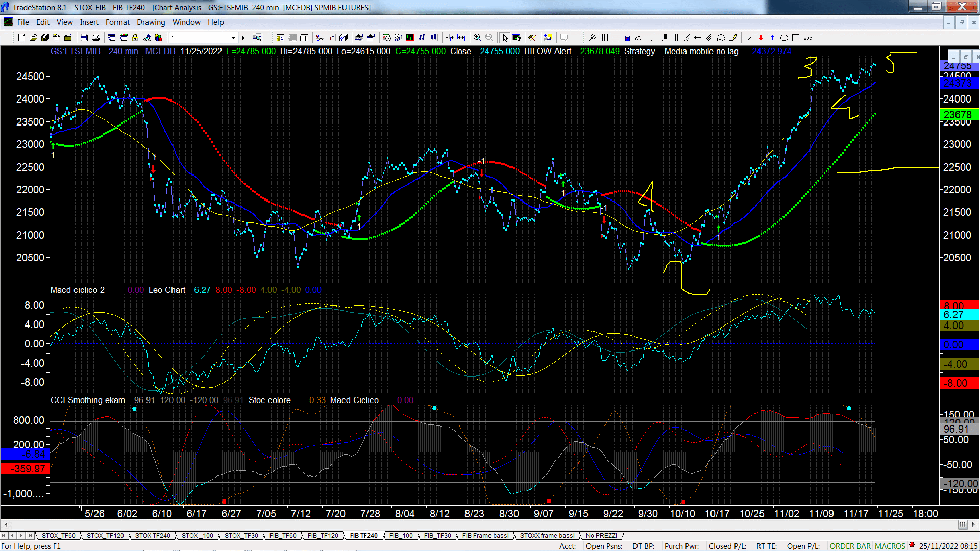Click the expand bar spacing icon

[461, 38]
